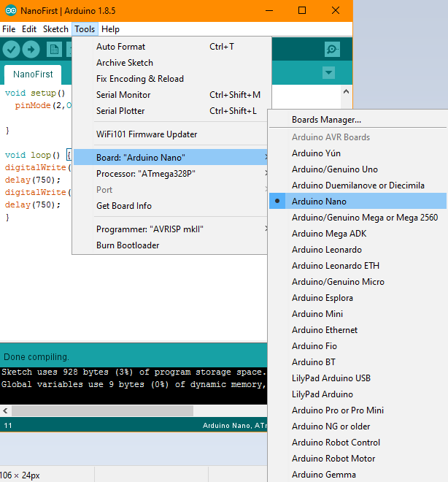Select Arduino Robot Control board
Screen dimensions: 448x482
coord(358,443)
